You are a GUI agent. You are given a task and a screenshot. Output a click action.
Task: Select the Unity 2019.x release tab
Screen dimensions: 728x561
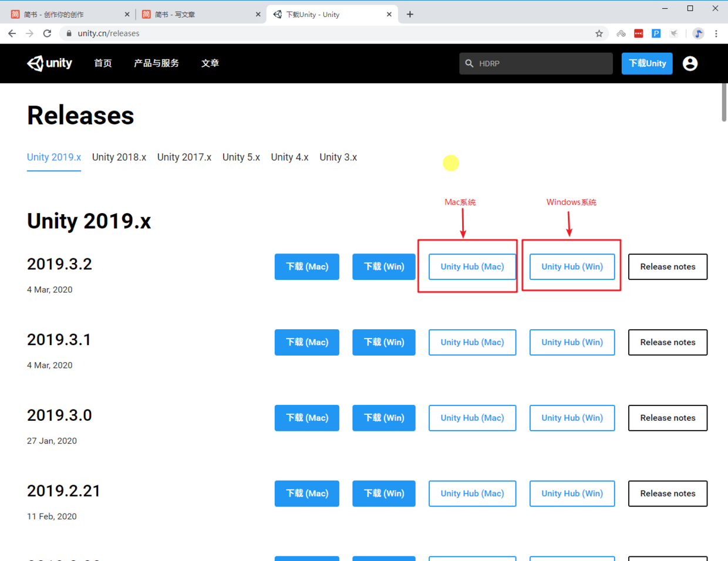(x=54, y=157)
